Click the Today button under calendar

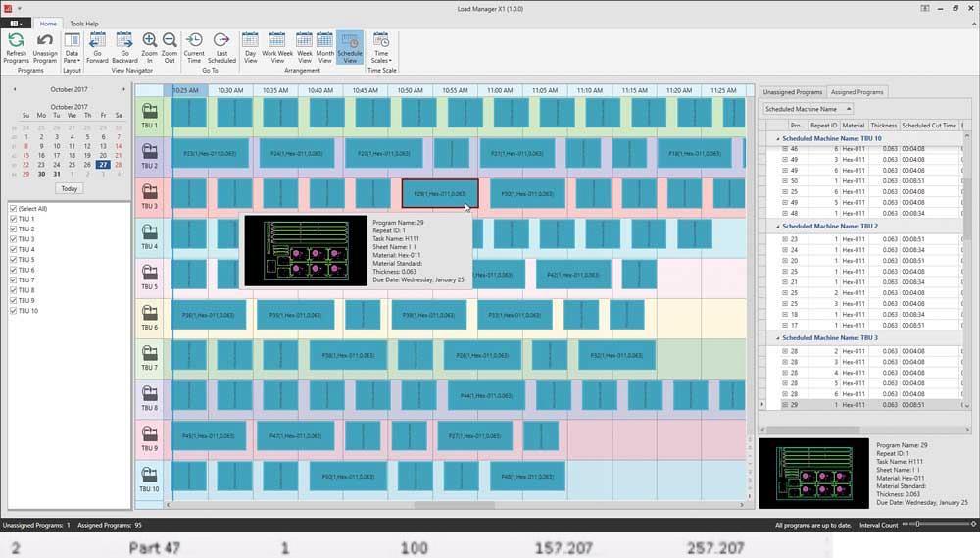click(69, 188)
